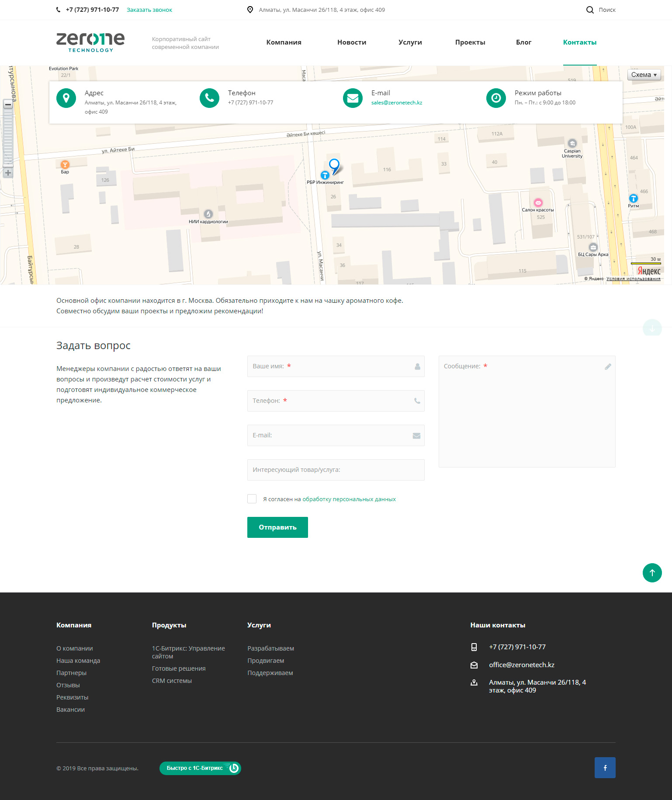Click the БЦ Сары Арка map marker

coord(593,247)
